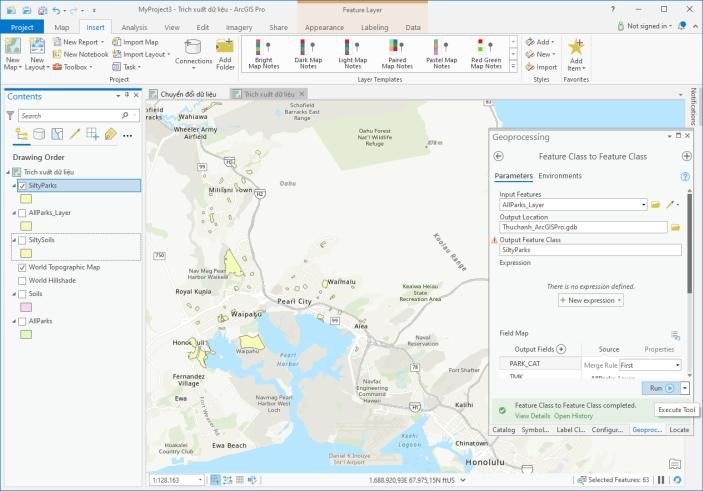
Task: Click the New Notebook button
Action: (80, 54)
